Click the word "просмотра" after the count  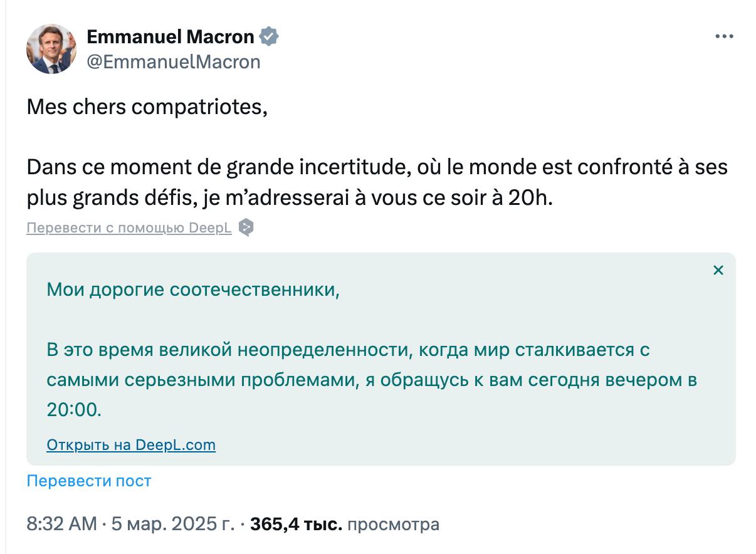(393, 524)
